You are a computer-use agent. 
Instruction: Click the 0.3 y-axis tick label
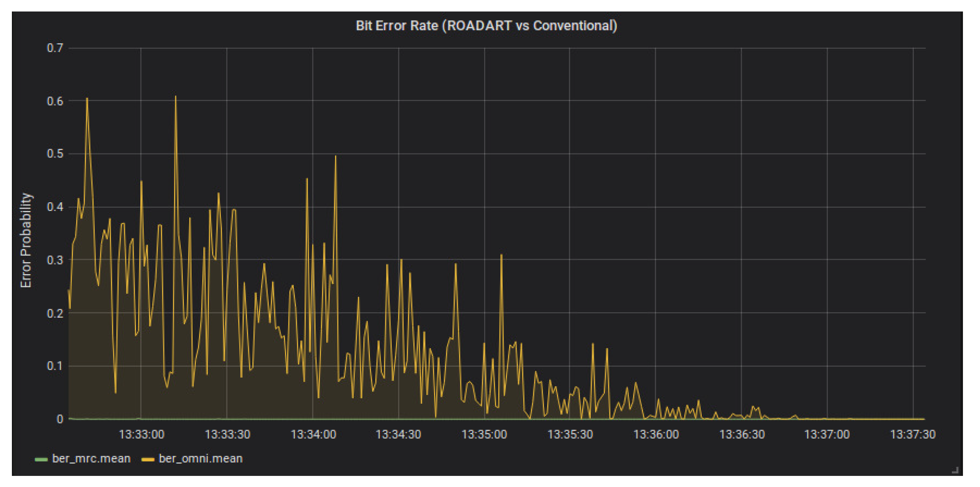click(x=55, y=260)
